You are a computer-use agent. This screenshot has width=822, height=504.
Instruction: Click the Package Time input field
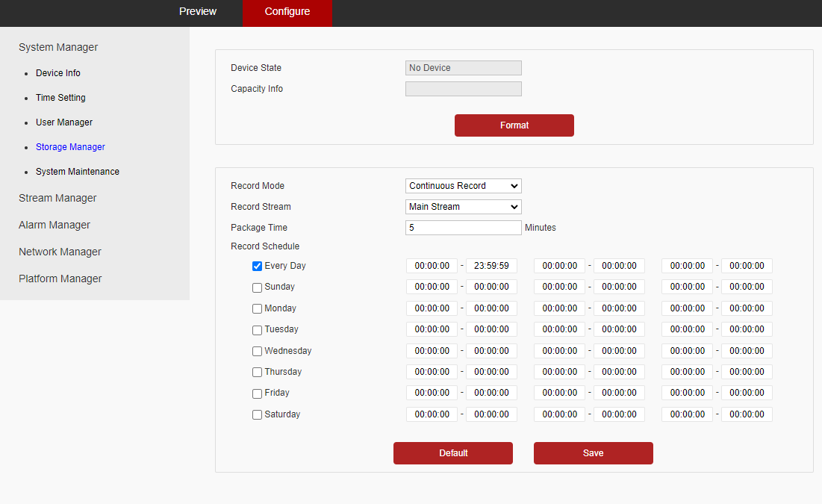[464, 228]
